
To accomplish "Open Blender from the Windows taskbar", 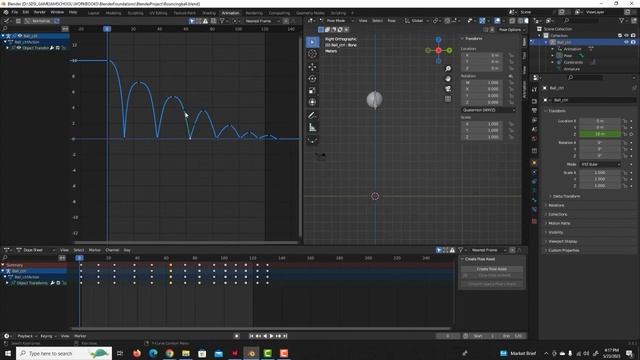I will pos(251,353).
